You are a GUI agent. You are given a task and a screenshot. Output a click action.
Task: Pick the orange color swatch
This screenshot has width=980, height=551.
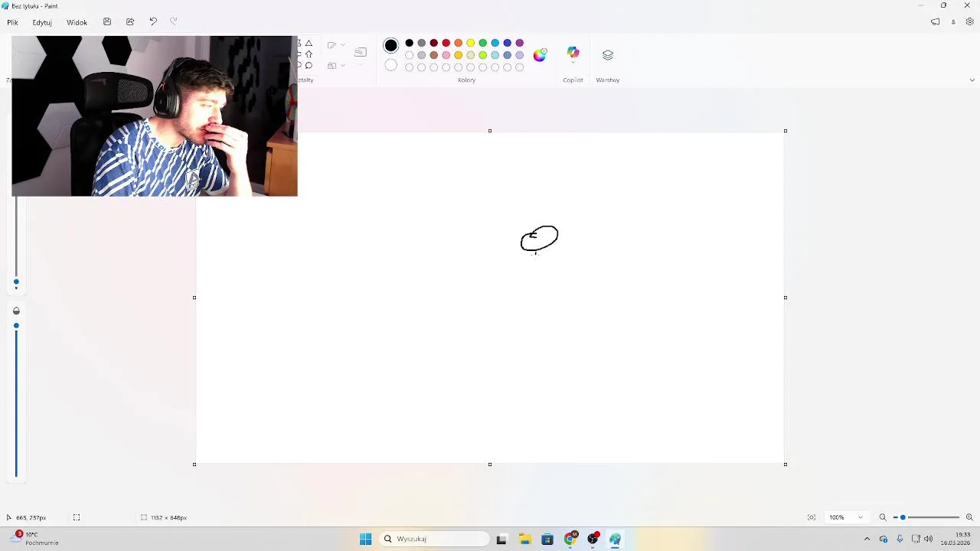pyautogui.click(x=459, y=43)
